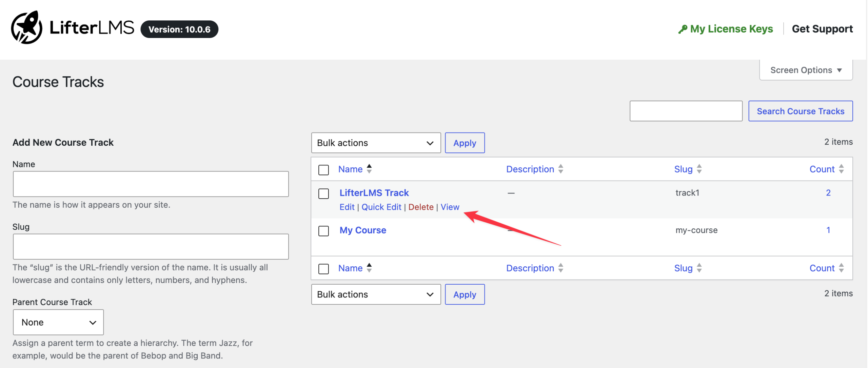The image size is (868, 368).
Task: Open the Get Support link
Action: (x=822, y=29)
